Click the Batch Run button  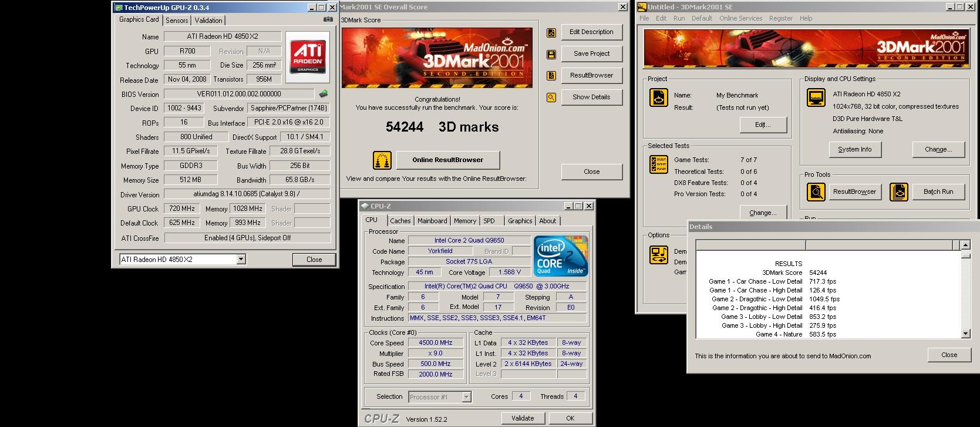coord(938,191)
